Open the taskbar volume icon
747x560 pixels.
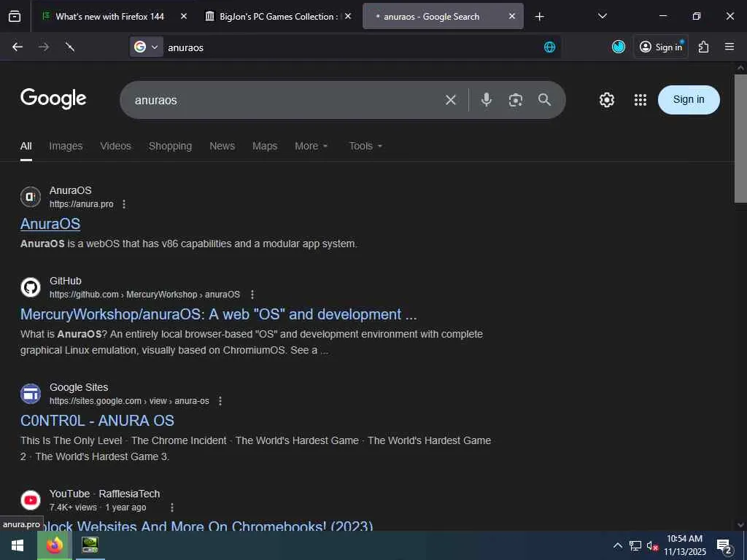652,545
